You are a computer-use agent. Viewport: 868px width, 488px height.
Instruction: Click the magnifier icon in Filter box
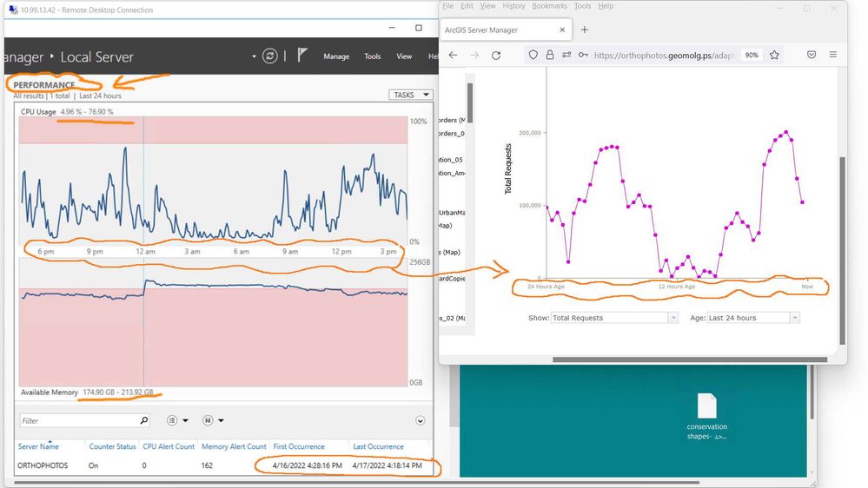144,420
